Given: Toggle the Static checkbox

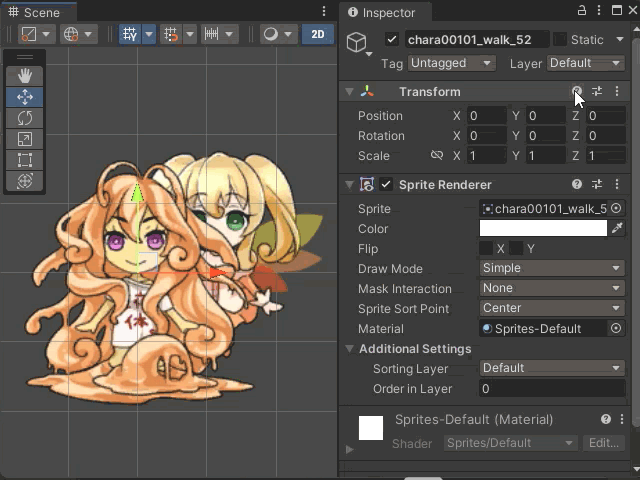Looking at the screenshot, I should click(x=560, y=40).
